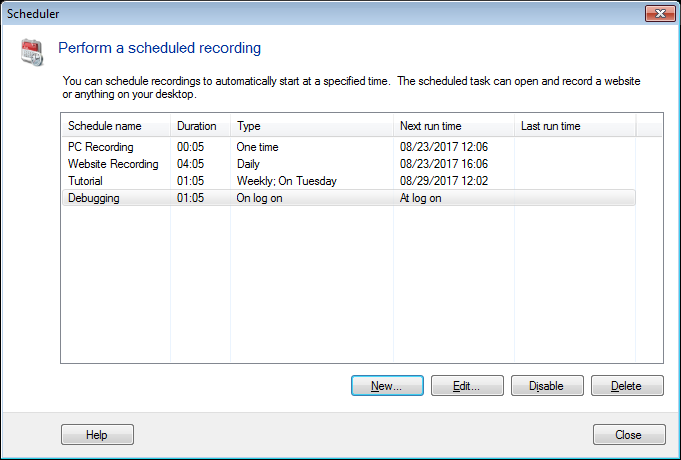Click the Weekly; On Tuesday type cell
Image resolution: width=681 pixels, height=460 pixels.
286,181
